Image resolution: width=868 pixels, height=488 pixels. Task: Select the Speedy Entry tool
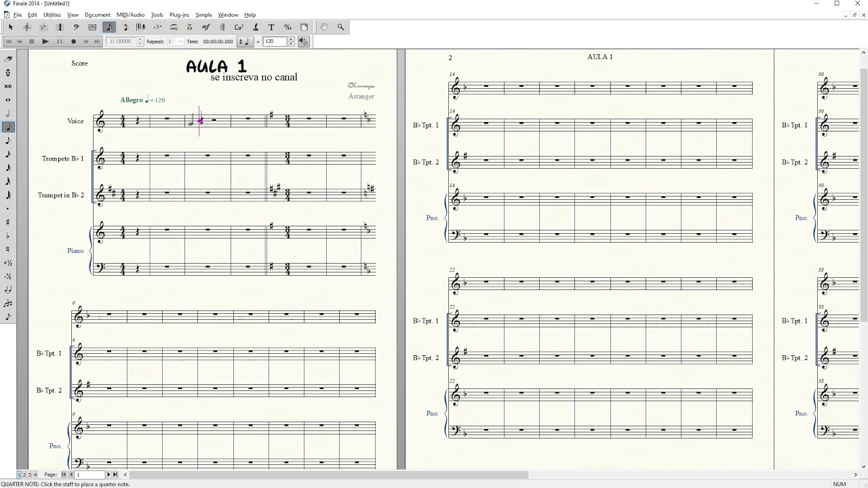pyautogui.click(x=125, y=27)
